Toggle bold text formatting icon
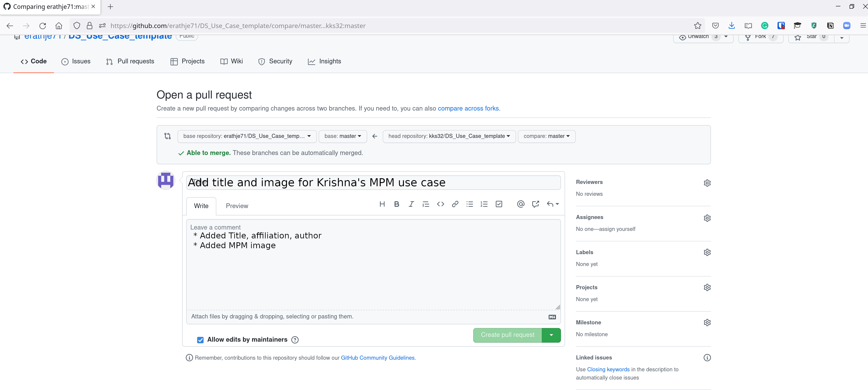This screenshot has width=868, height=390. 397,204
